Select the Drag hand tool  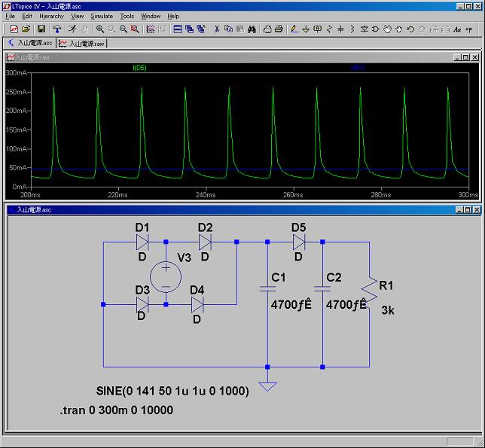pos(399,29)
